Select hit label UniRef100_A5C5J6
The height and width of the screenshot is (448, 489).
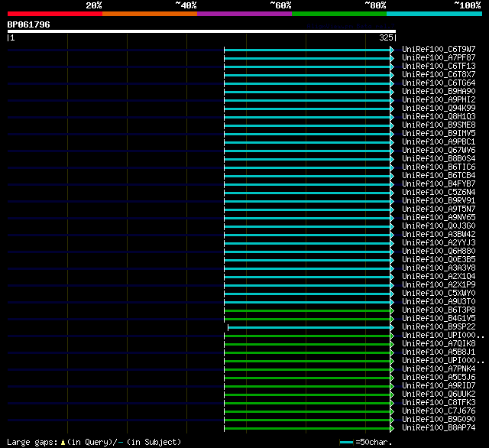pyautogui.click(x=439, y=378)
